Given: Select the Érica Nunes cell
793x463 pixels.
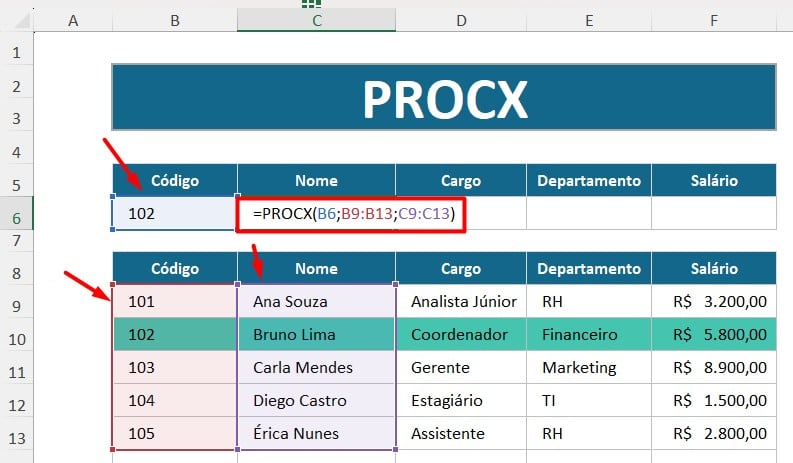Looking at the screenshot, I should point(317,433).
